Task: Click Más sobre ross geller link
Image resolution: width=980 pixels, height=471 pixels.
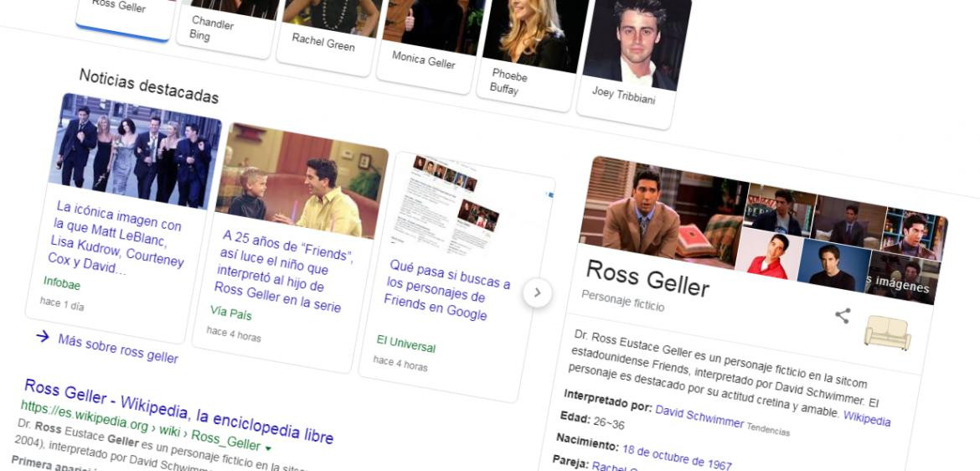Action: click(117, 349)
